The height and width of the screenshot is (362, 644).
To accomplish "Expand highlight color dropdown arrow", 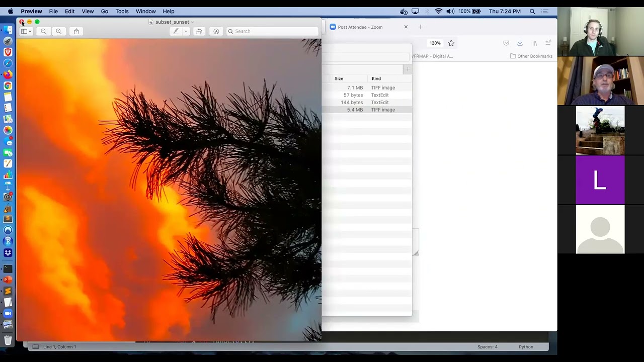I will coord(186,31).
